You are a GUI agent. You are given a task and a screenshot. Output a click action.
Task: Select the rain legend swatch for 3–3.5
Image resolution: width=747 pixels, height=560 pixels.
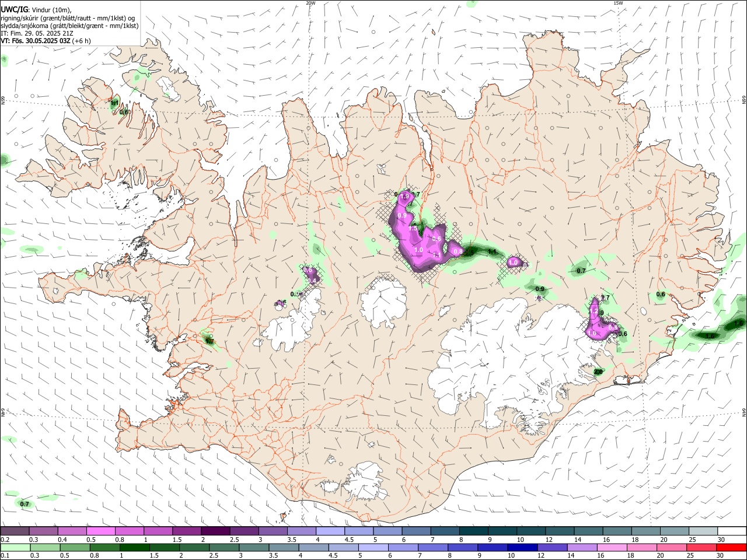[x=254, y=547]
